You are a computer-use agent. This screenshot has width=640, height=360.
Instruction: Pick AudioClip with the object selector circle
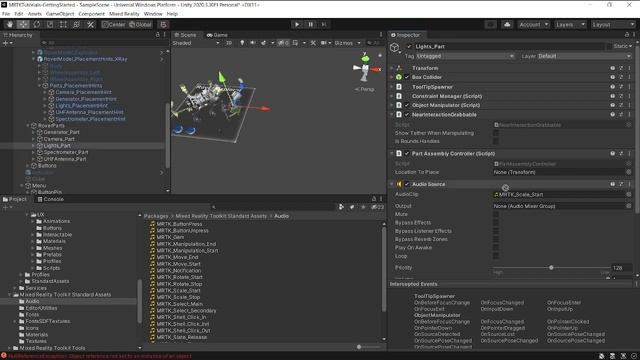click(629, 195)
